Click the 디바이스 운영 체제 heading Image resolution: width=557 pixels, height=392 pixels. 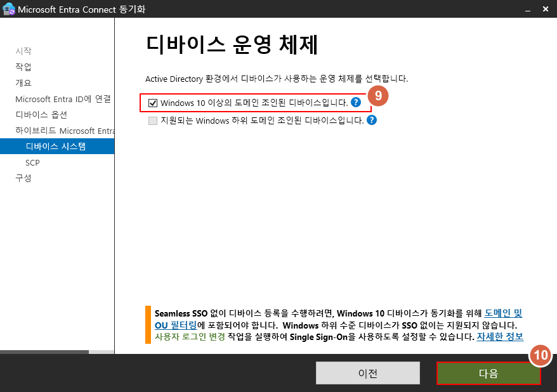pos(232,45)
